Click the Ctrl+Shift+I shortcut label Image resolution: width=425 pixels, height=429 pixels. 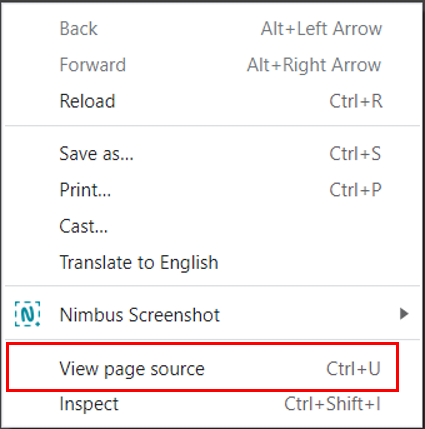[332, 404]
